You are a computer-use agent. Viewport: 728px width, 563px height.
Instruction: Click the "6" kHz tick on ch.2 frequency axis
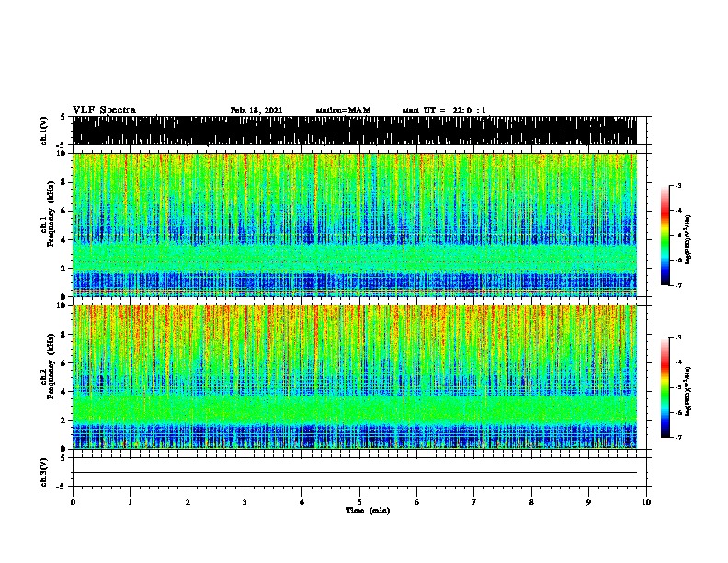point(64,363)
